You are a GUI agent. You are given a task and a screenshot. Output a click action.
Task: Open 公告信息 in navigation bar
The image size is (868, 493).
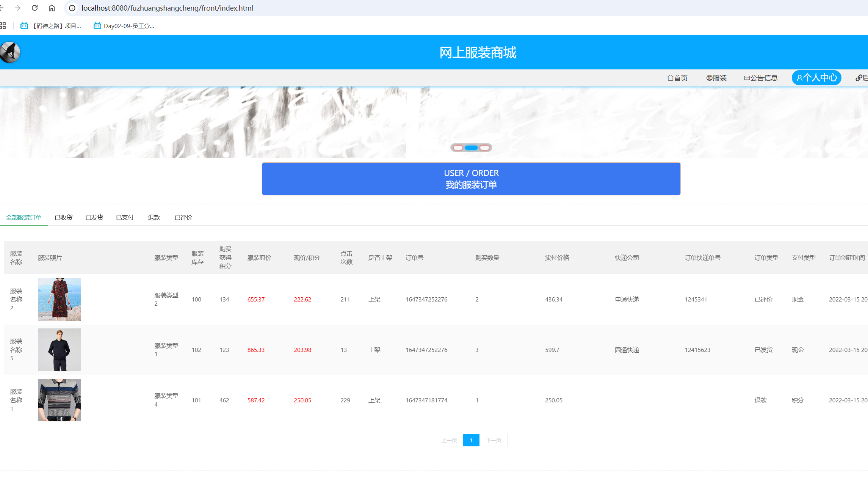761,78
